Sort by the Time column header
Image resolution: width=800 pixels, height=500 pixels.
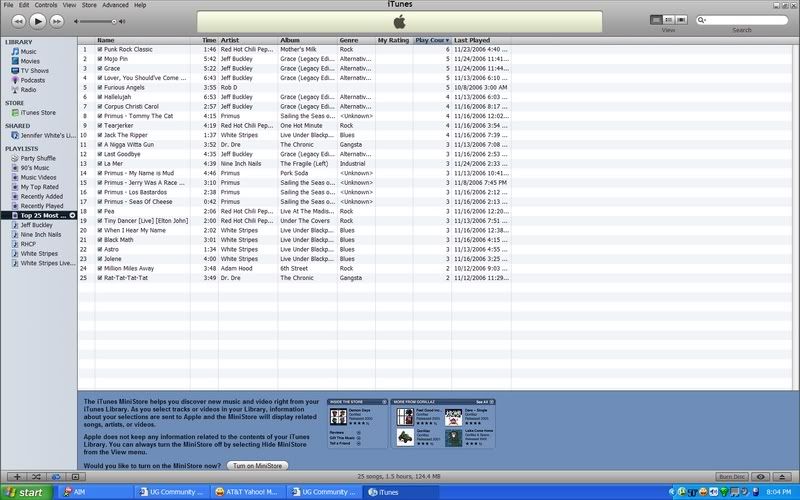pyautogui.click(x=205, y=40)
